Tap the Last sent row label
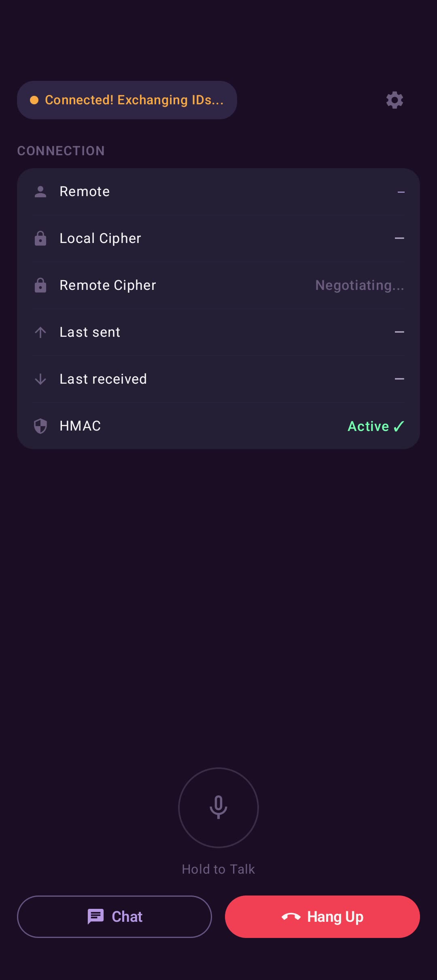Viewport: 437px width, 980px height. (x=90, y=332)
